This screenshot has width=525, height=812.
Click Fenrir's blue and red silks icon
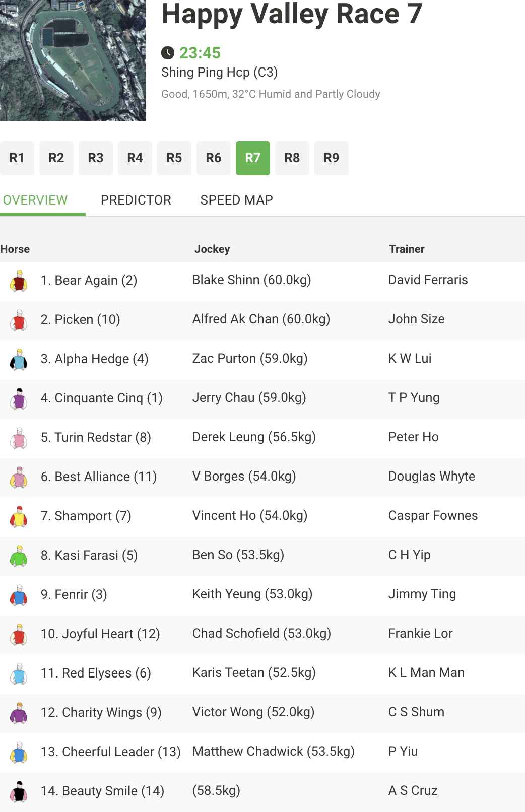pos(19,595)
